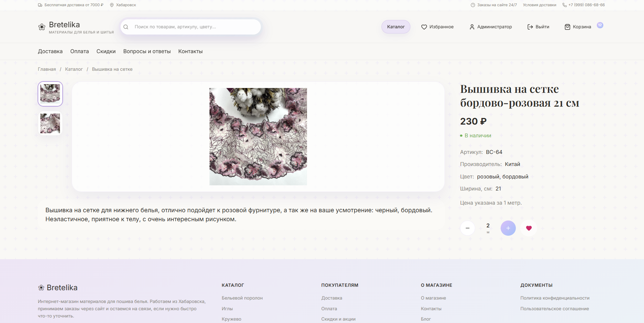
Task: Toggle the favorite heart button for this product
Action: click(x=529, y=228)
